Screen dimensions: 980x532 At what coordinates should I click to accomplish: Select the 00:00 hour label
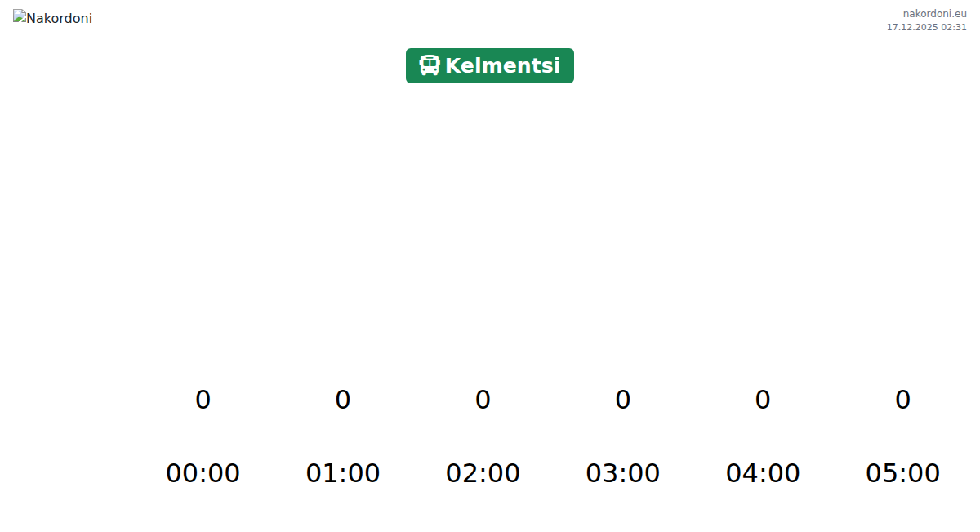(x=203, y=473)
